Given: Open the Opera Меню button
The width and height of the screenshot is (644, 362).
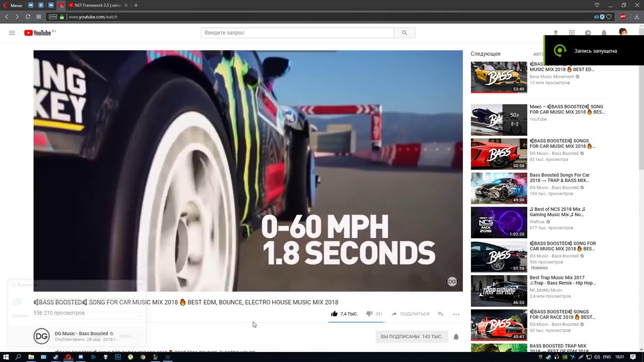Looking at the screenshot, I should click(x=13, y=5).
